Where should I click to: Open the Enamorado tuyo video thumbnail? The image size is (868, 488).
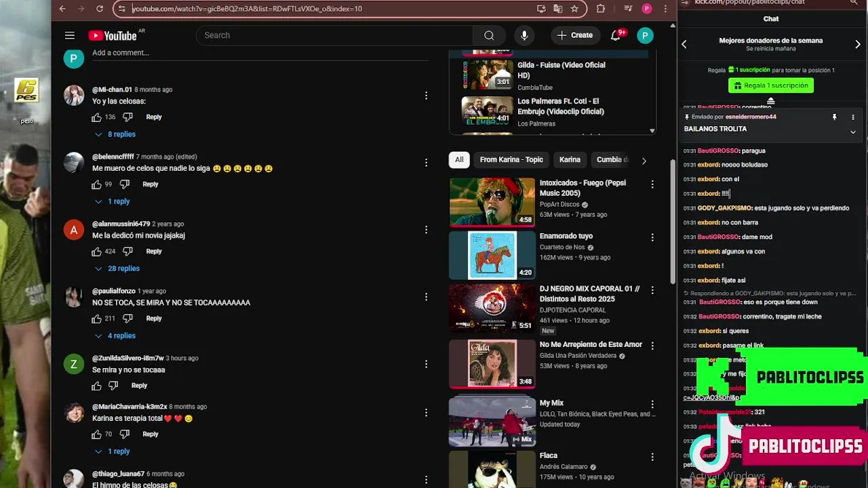coord(492,255)
